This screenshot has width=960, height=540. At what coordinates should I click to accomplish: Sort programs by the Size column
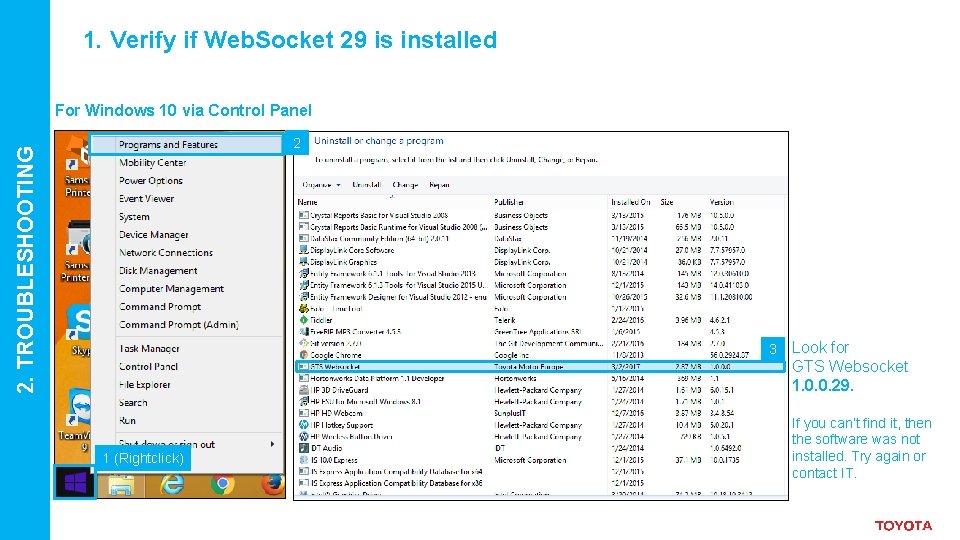[x=667, y=202]
